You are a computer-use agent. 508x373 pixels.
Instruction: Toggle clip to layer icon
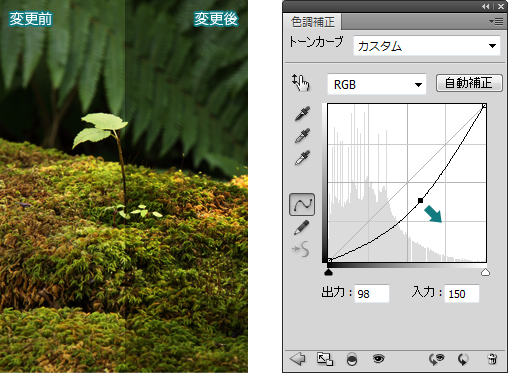[x=352, y=359]
